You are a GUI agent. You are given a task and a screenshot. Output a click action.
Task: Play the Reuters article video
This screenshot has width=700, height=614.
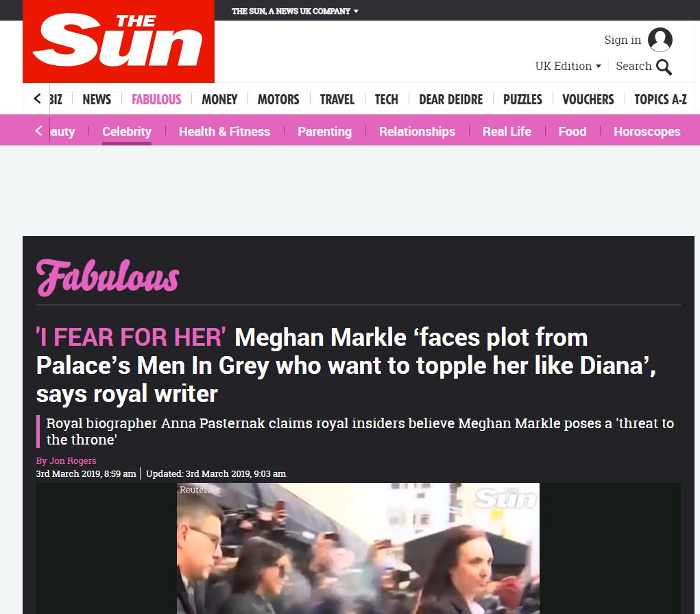(358, 548)
